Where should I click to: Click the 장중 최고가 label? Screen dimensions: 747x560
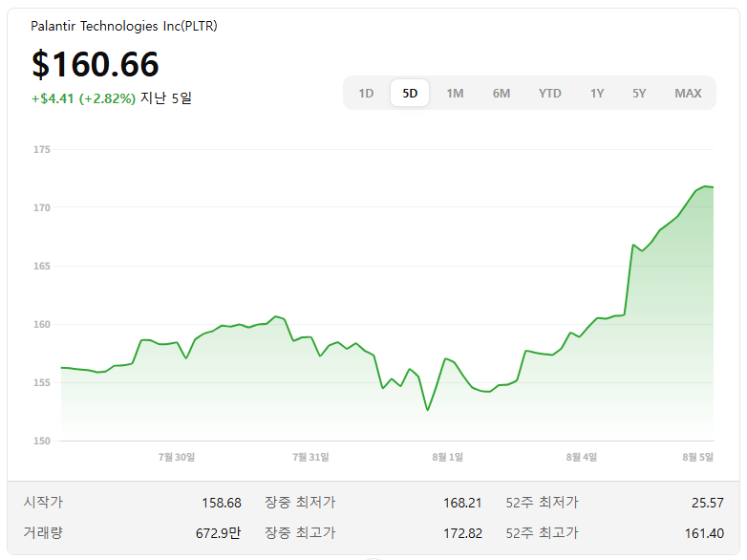pos(300,532)
